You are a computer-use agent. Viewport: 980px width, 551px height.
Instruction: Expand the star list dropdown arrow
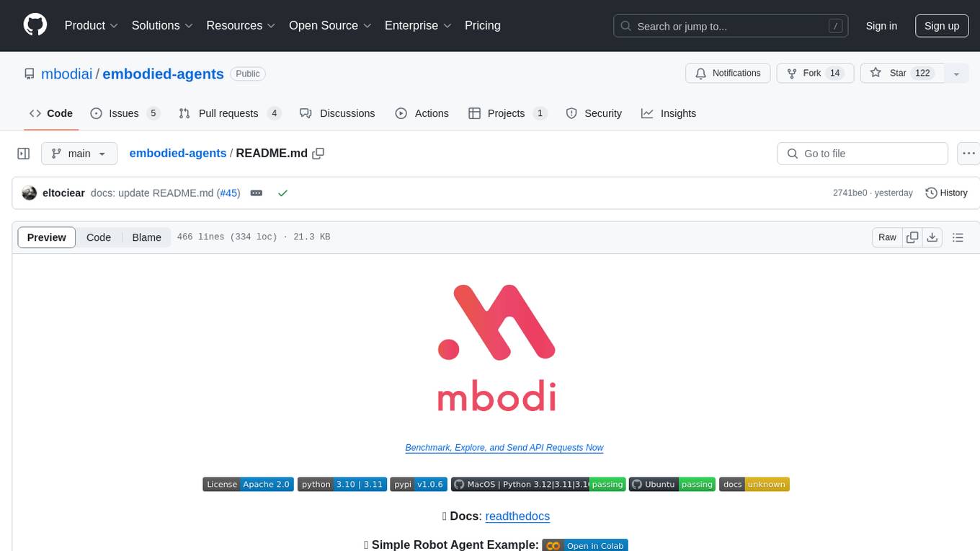956,74
